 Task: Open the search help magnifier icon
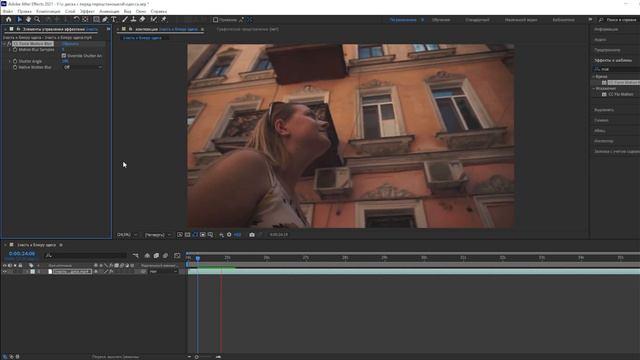click(601, 20)
